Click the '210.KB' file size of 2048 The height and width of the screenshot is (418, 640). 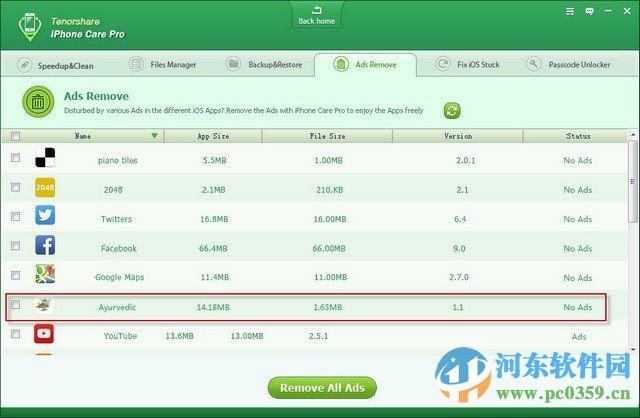[329, 190]
